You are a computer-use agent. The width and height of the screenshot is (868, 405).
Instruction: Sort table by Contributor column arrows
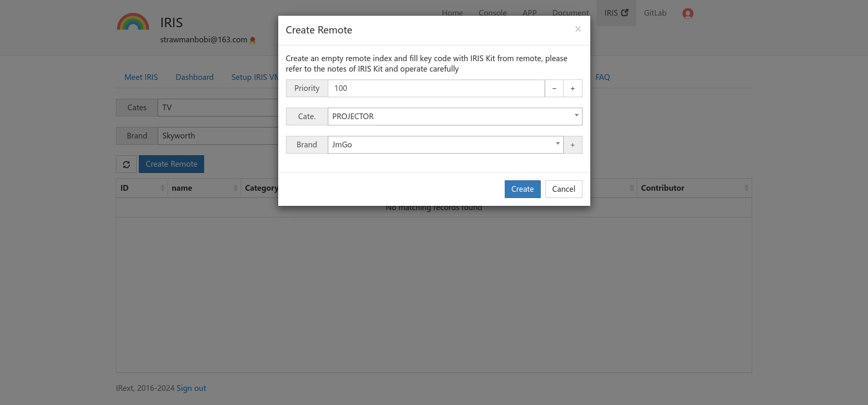pyautogui.click(x=746, y=188)
